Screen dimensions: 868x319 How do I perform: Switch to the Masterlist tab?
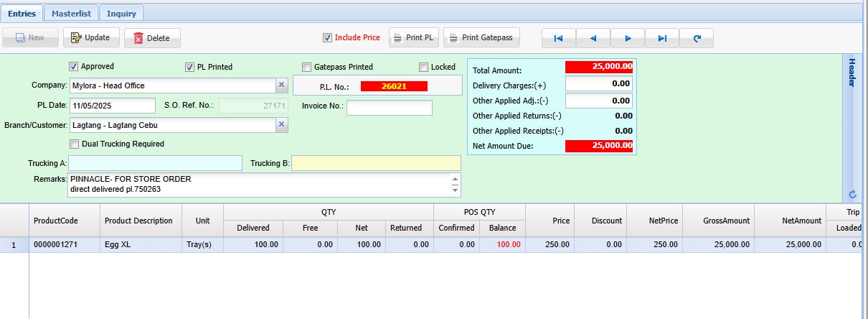pyautogui.click(x=70, y=13)
